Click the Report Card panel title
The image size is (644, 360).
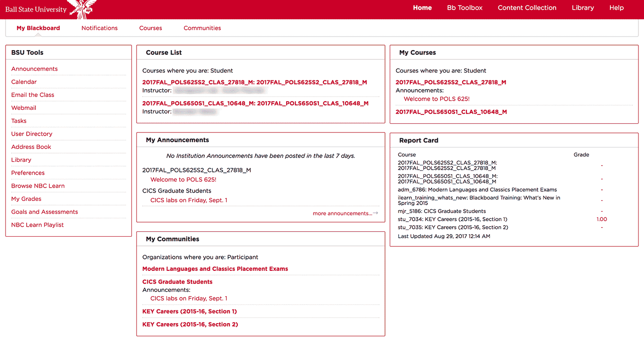[419, 140]
